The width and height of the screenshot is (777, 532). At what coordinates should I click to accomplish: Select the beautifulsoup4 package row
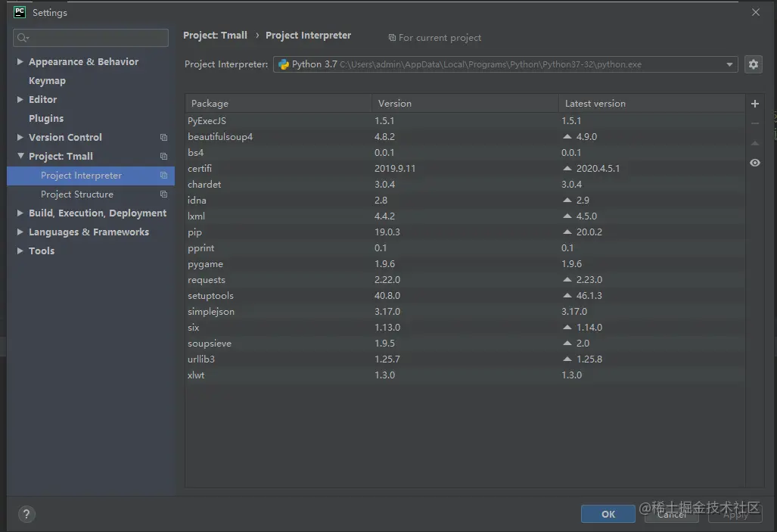[465, 136]
